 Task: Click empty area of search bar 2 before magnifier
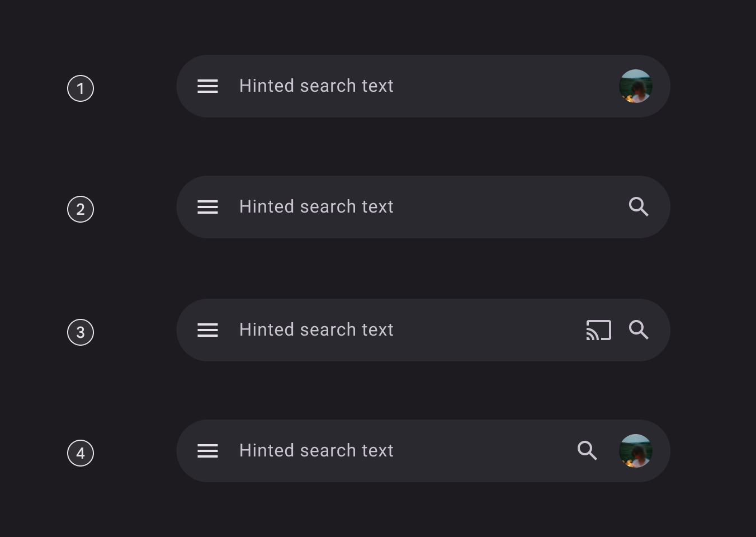pyautogui.click(x=503, y=207)
